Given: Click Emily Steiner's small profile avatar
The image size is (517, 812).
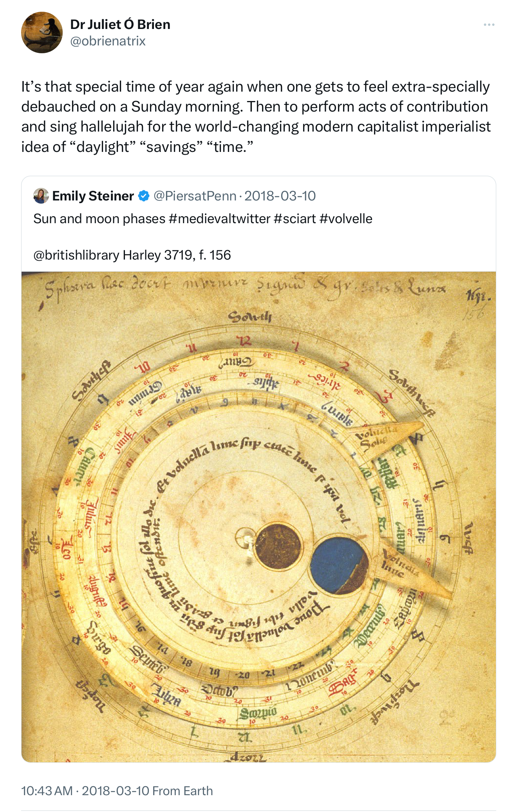Looking at the screenshot, I should (x=41, y=196).
